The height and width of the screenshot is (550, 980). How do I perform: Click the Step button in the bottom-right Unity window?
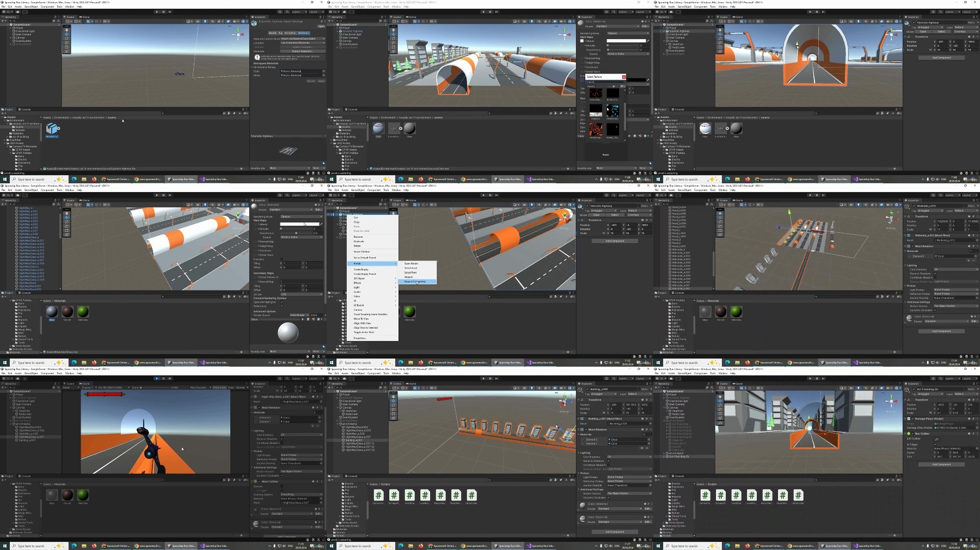823,378
